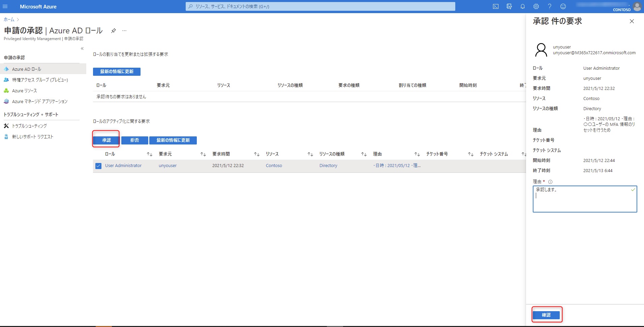Open the Azure portal hamburger menu
644x327 pixels.
click(5, 6)
